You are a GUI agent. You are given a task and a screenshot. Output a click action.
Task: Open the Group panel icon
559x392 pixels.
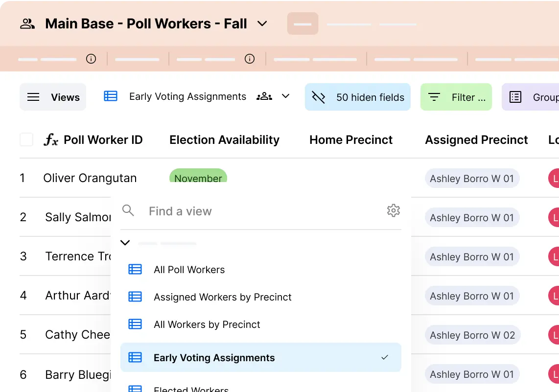(x=515, y=97)
